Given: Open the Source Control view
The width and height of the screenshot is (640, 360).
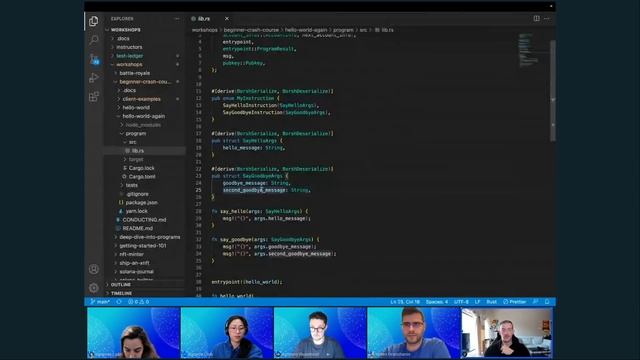Looking at the screenshot, I should (x=94, y=59).
